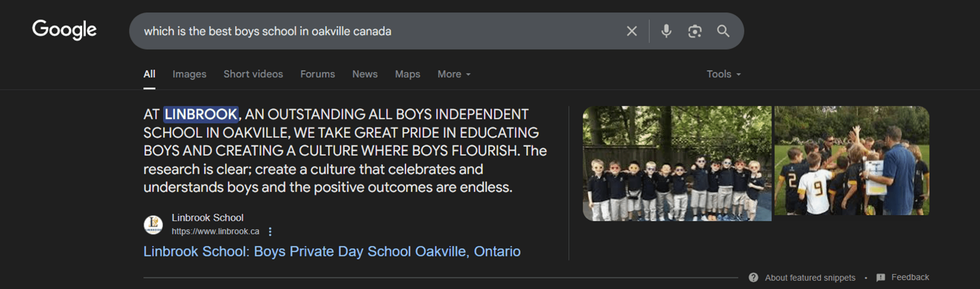Open the News tab

coord(365,74)
